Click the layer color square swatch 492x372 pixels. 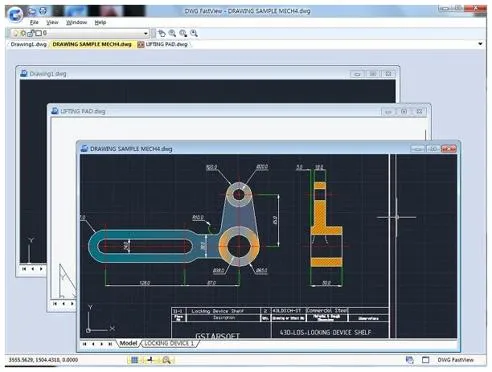[38, 33]
